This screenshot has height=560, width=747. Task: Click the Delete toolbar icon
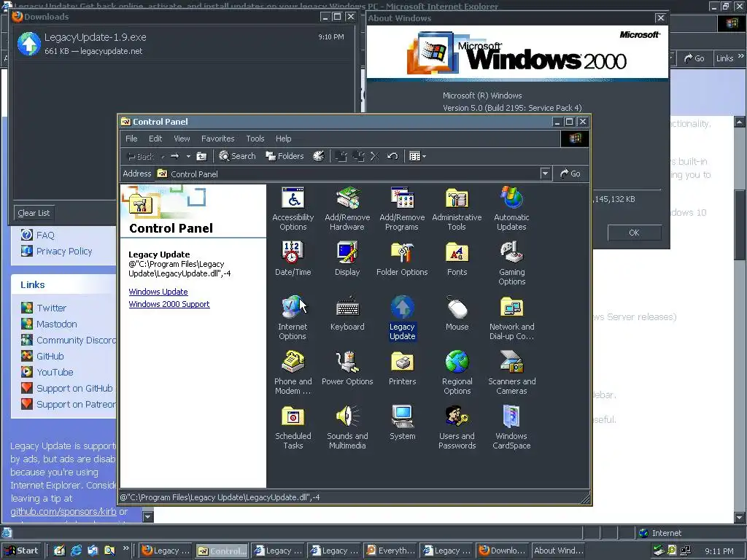[375, 156]
